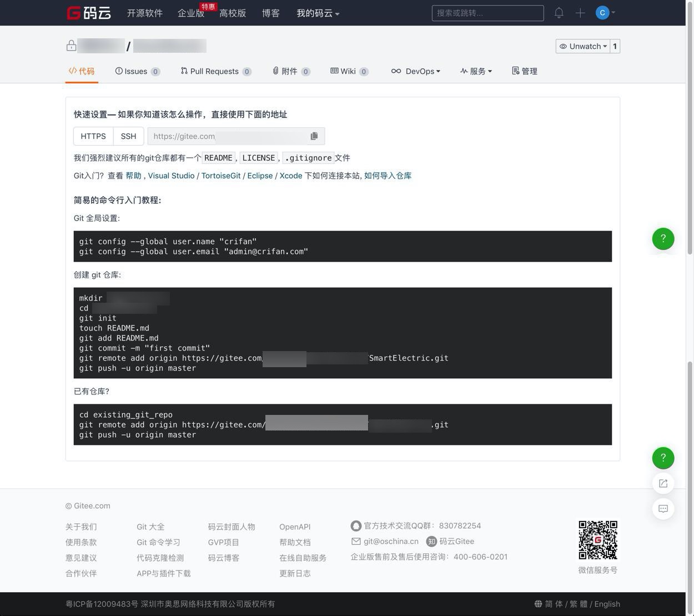Open the Eclipse link
Screen dimensions: 694x616
[260, 176]
